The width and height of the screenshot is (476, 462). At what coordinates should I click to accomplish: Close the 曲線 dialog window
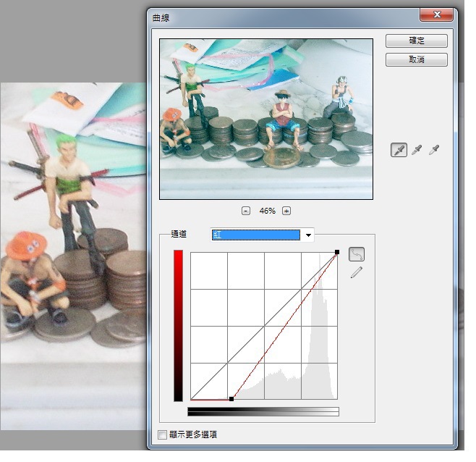pos(436,14)
